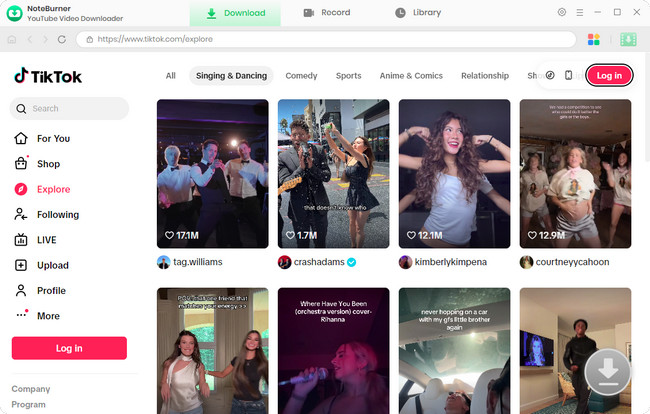Go to For You feed
This screenshot has width=650, height=414.
click(42, 138)
